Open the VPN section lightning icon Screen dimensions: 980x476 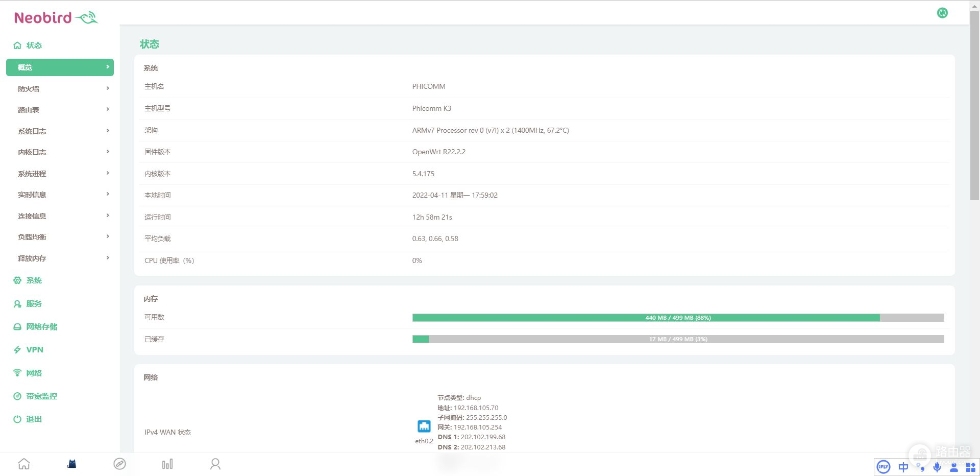[x=17, y=350]
